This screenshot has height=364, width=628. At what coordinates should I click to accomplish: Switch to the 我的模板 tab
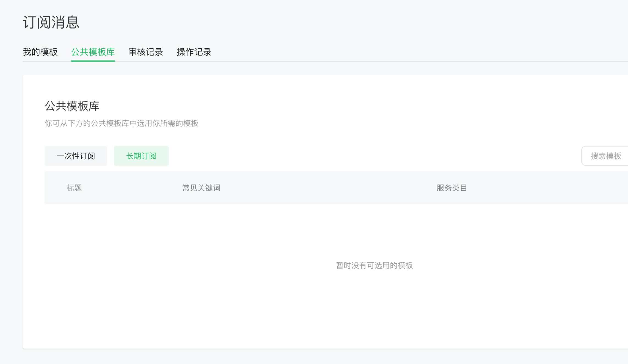coord(40,52)
